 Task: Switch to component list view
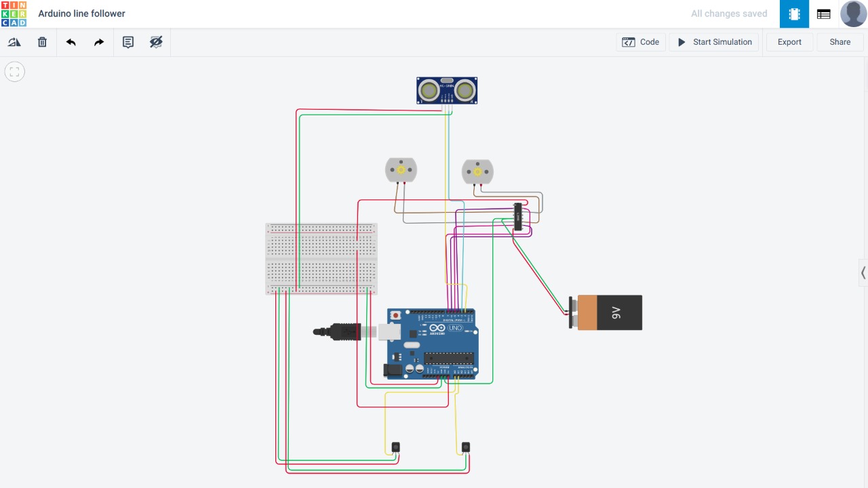tap(823, 14)
